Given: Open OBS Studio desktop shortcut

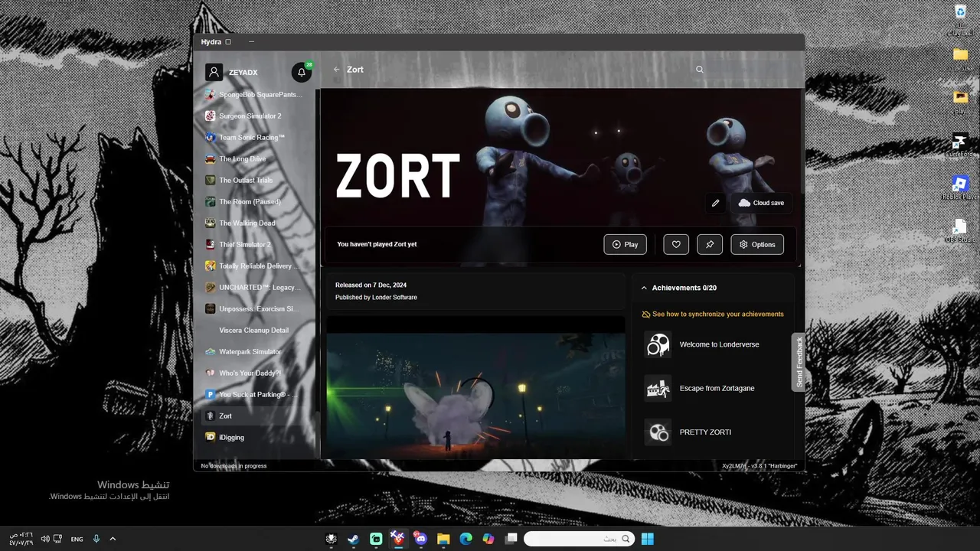Looking at the screenshot, I should pyautogui.click(x=960, y=230).
